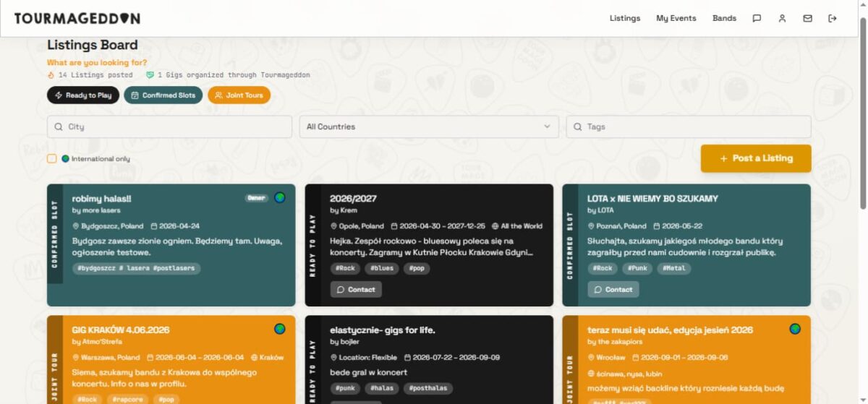Click into the City search field
868x404 pixels.
(170, 126)
